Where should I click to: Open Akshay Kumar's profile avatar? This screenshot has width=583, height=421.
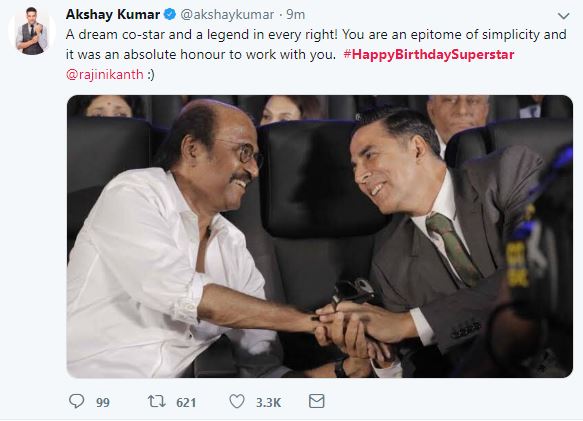coord(32,31)
